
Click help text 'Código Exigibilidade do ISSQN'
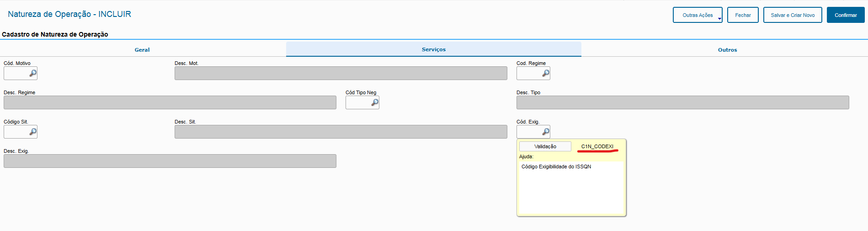tap(556, 167)
